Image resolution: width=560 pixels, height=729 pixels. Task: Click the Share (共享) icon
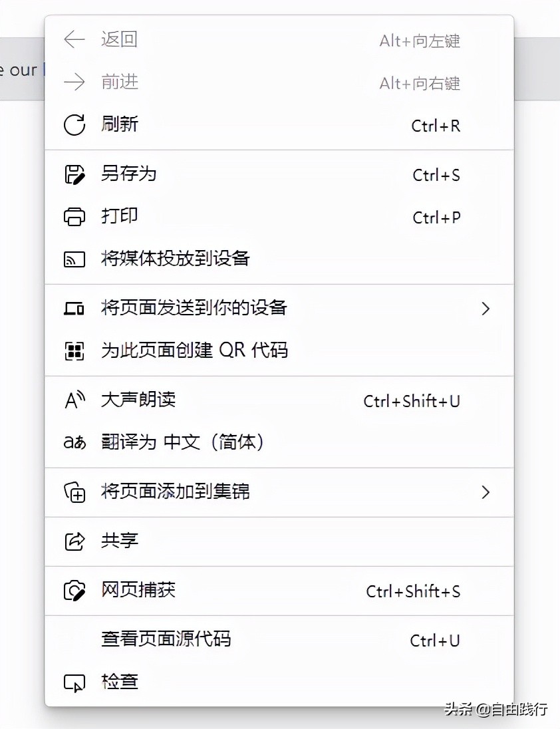pyautogui.click(x=74, y=541)
